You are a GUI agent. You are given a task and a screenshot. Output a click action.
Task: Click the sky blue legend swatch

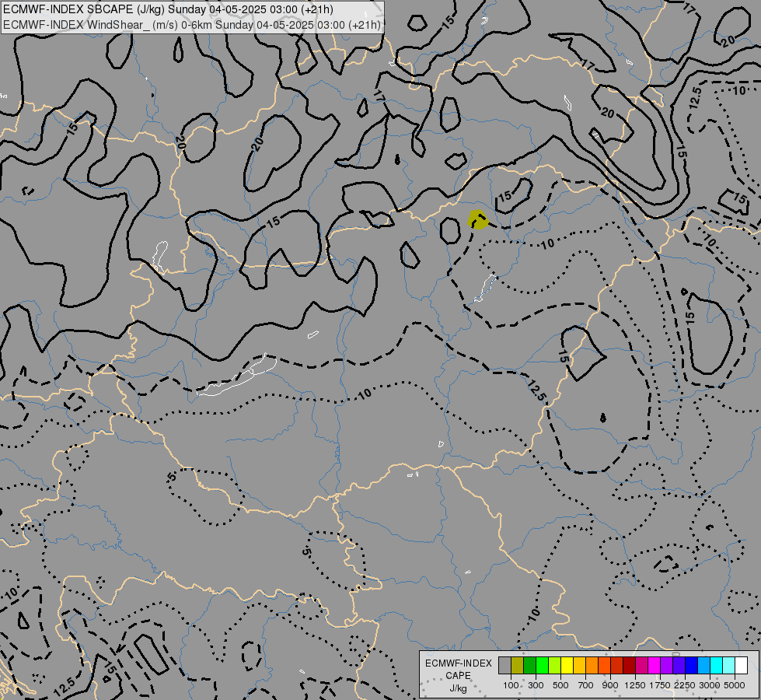click(x=703, y=665)
